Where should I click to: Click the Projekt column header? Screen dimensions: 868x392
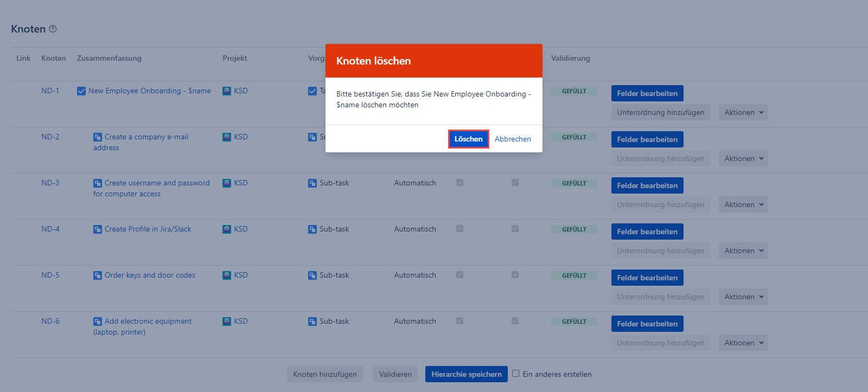tap(234, 58)
